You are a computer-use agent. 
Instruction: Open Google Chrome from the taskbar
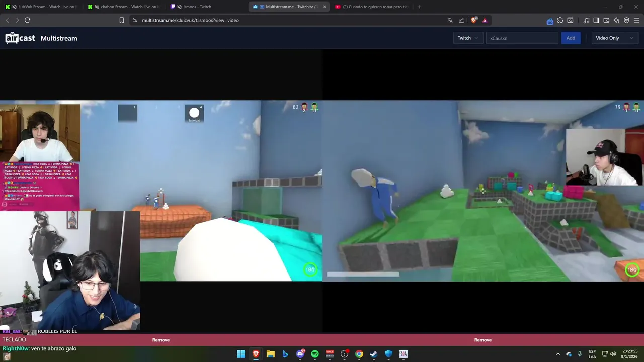359,354
